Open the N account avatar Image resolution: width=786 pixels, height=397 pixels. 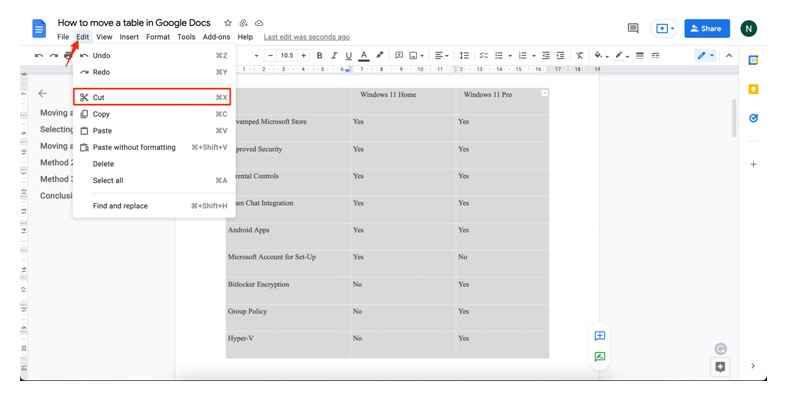point(749,29)
